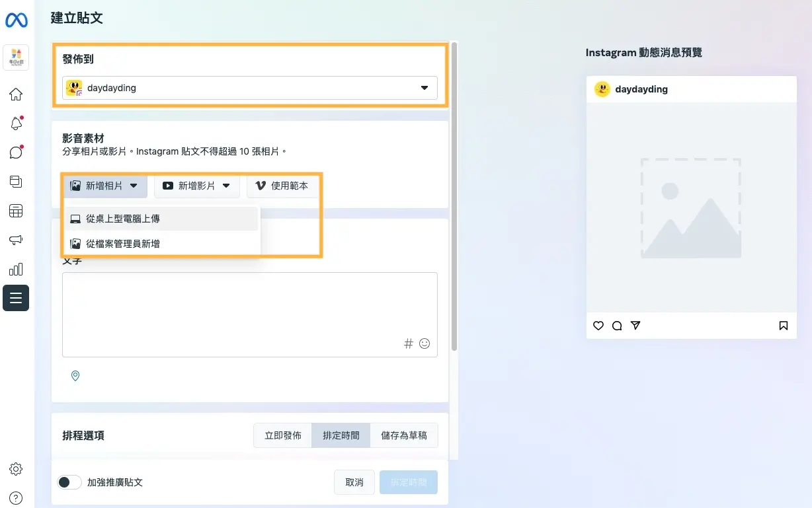Select the 立即發佈 scheduling option
The image size is (812, 508).
pos(283,435)
